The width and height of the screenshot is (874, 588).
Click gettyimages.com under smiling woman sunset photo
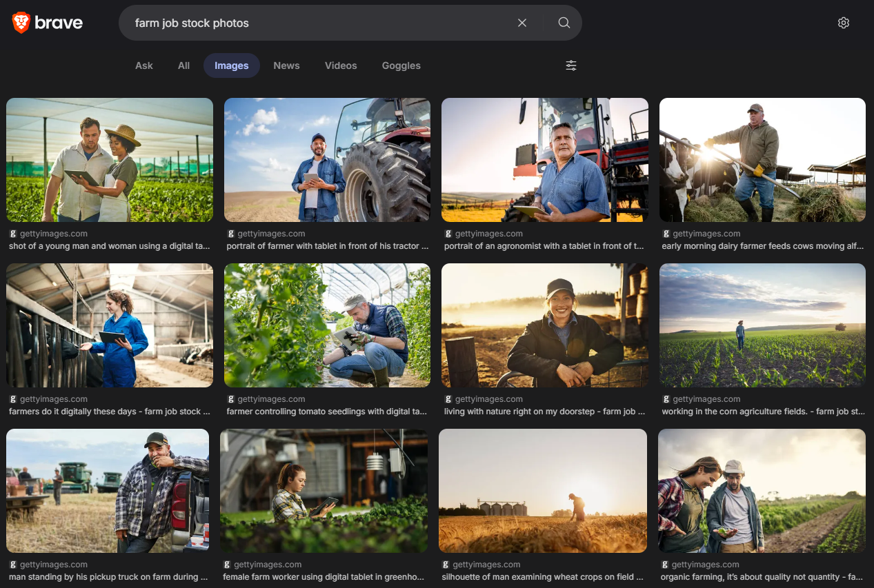click(489, 399)
